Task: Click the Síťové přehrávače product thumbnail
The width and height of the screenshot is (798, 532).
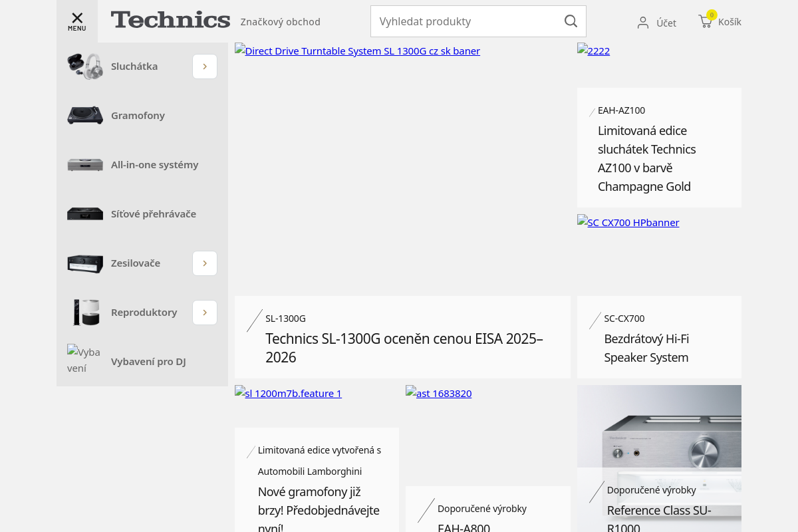Action: tap(85, 214)
